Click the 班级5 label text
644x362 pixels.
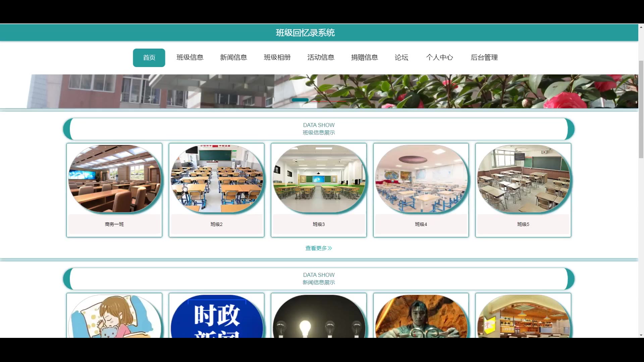(x=523, y=224)
